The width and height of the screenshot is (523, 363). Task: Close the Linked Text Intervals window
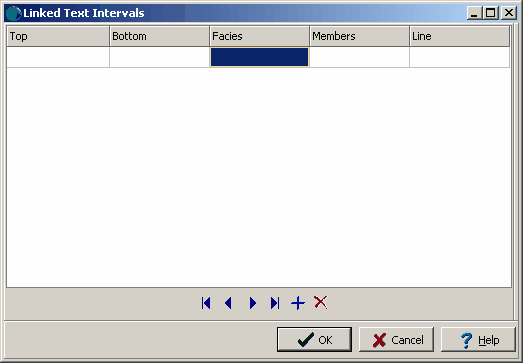[x=509, y=13]
